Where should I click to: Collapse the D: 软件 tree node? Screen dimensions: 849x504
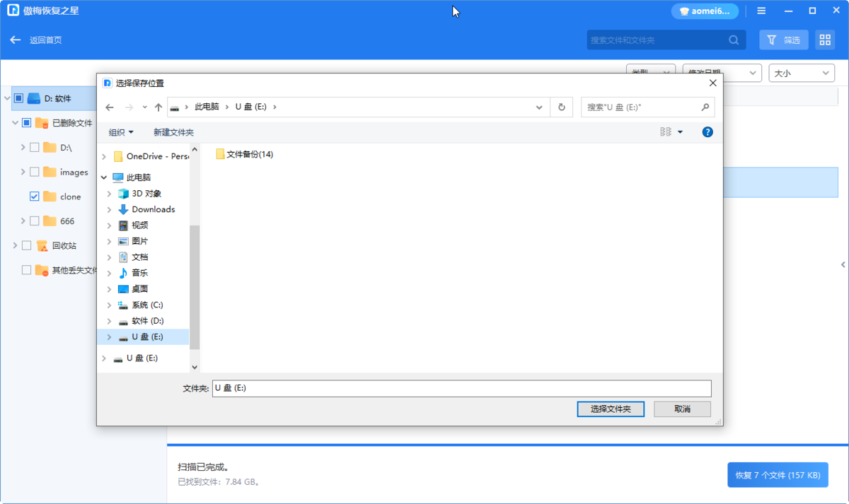7,98
